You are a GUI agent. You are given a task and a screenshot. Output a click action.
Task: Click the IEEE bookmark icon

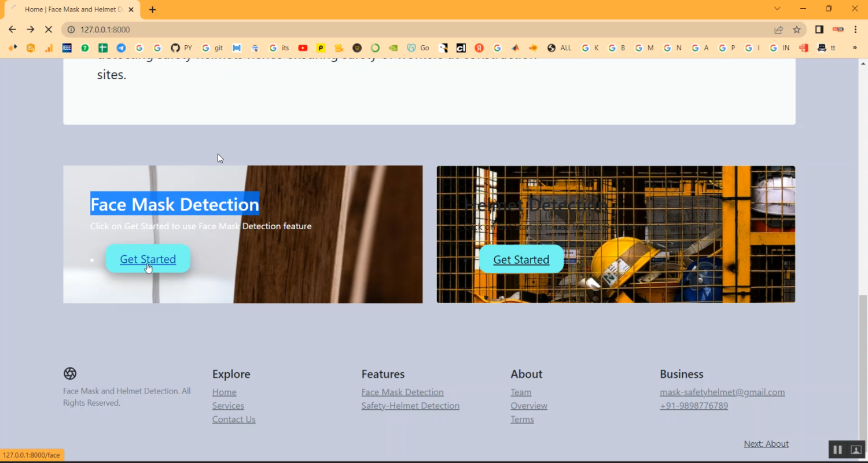tap(67, 48)
